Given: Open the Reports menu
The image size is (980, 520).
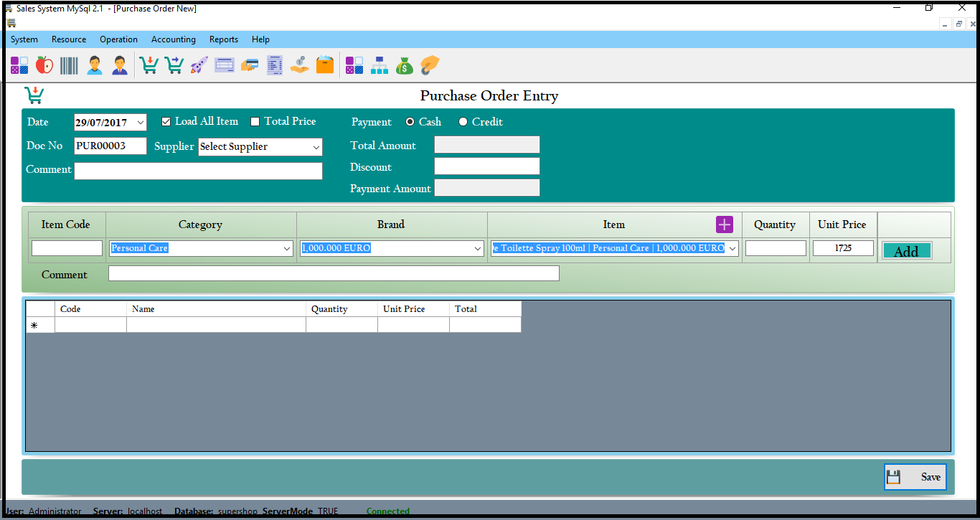Looking at the screenshot, I should click(223, 39).
